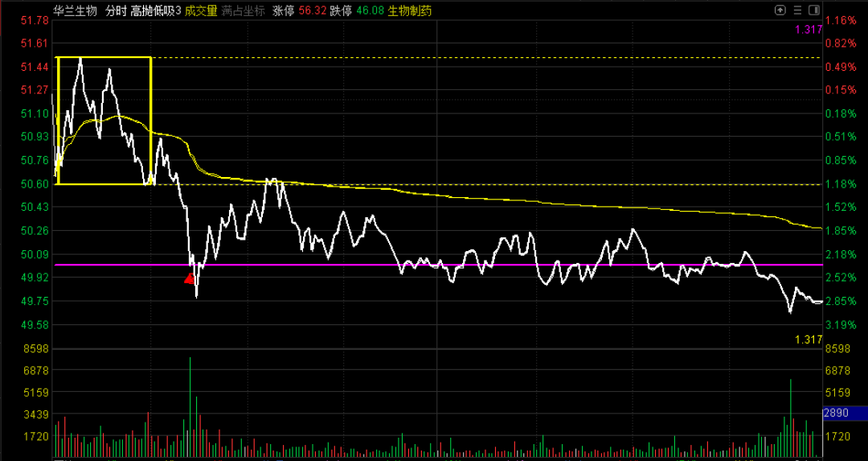
Task: Click the 51.44 price axis label
Action: 35,67
